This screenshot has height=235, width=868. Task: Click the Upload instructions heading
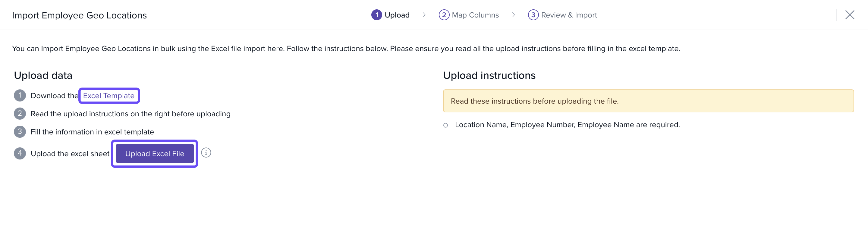pyautogui.click(x=489, y=75)
